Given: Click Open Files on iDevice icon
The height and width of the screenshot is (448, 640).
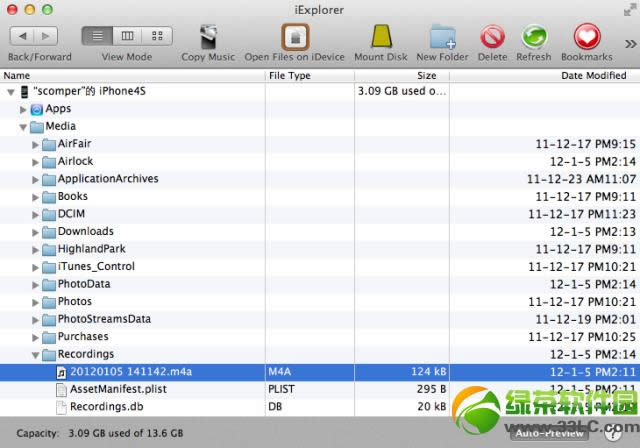Looking at the screenshot, I should 294,37.
